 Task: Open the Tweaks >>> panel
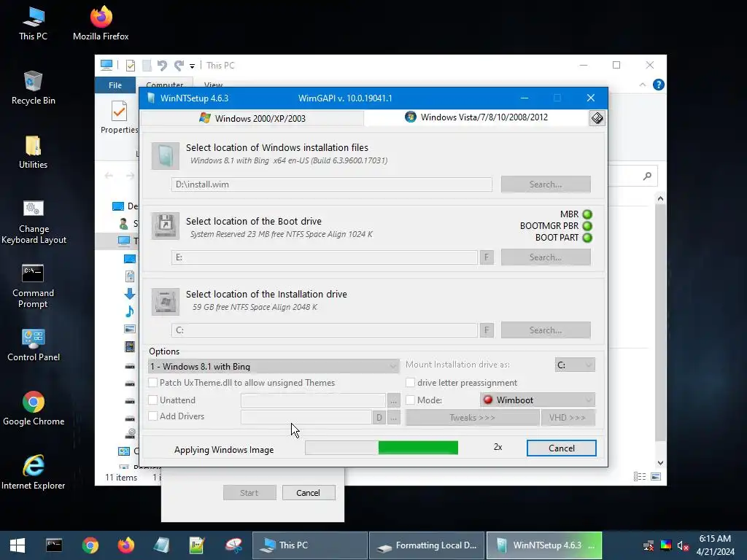pos(472,418)
